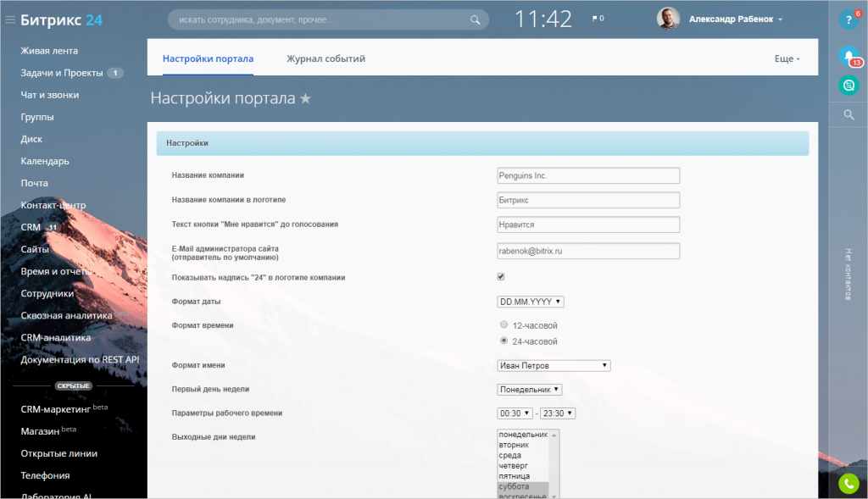Open notifications bell with 13 badge
This screenshot has height=499, width=868.
coord(849,55)
